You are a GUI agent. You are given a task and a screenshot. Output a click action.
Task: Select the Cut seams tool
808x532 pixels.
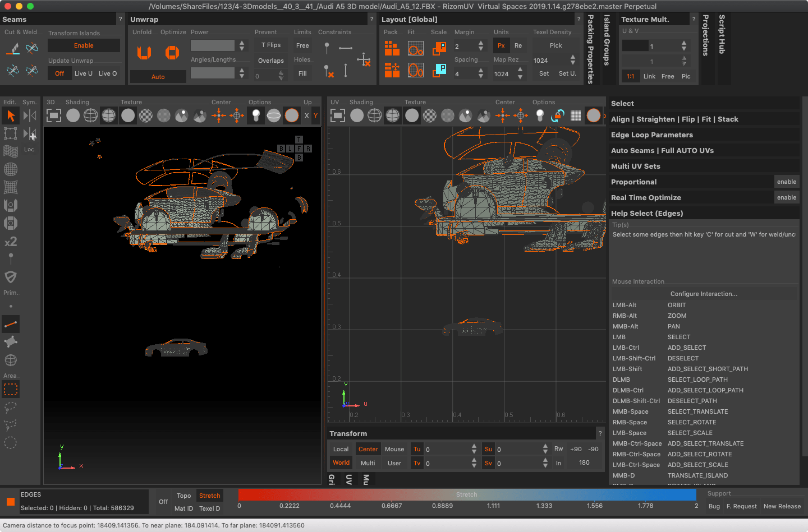pos(12,49)
